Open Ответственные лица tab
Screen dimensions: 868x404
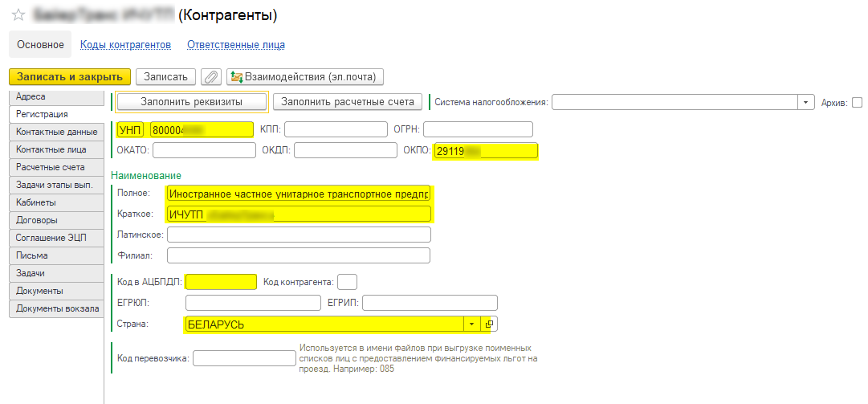click(236, 45)
